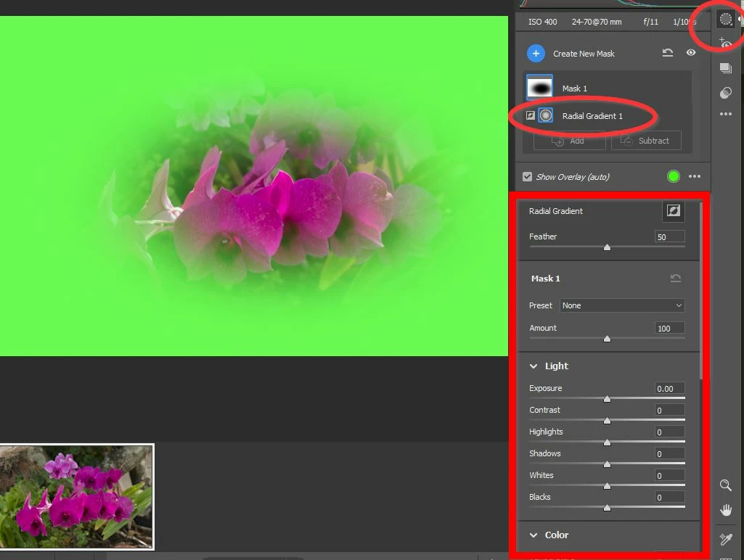Viewport: 744px width, 560px height.
Task: Click the Mask 1 adjustments section heading
Action: 546,279
